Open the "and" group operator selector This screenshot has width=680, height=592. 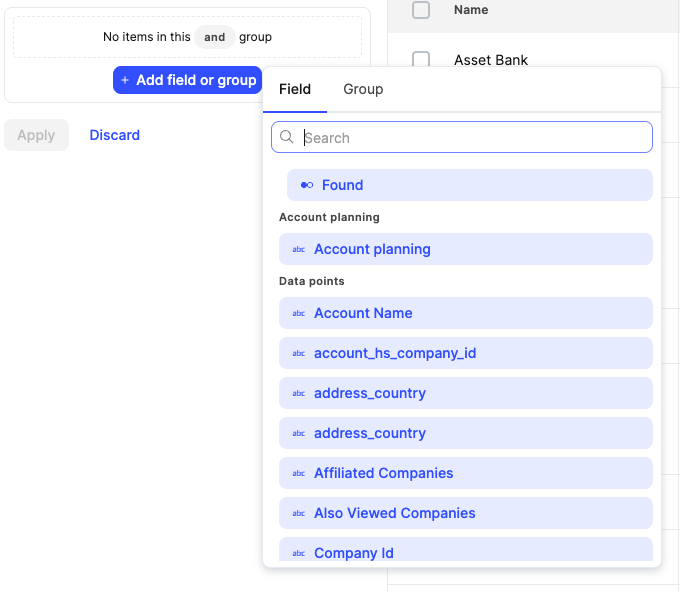(215, 37)
